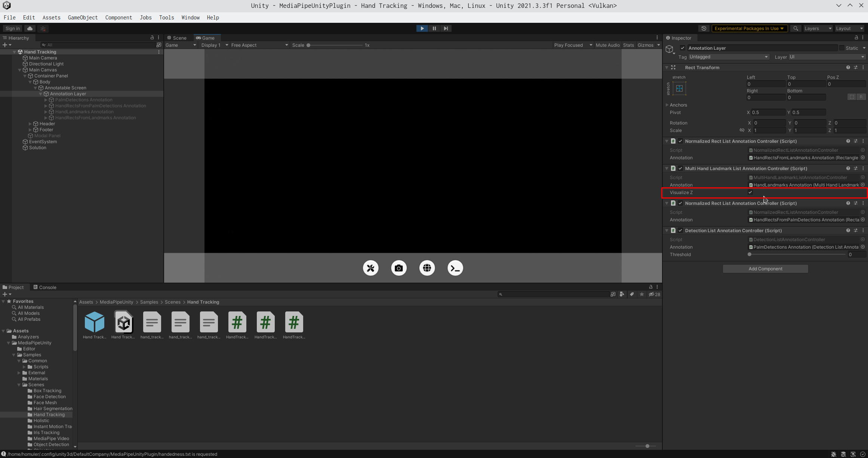This screenshot has height=458, width=868.
Task: Disable the Detection List Annotation Controller component
Action: (x=680, y=230)
